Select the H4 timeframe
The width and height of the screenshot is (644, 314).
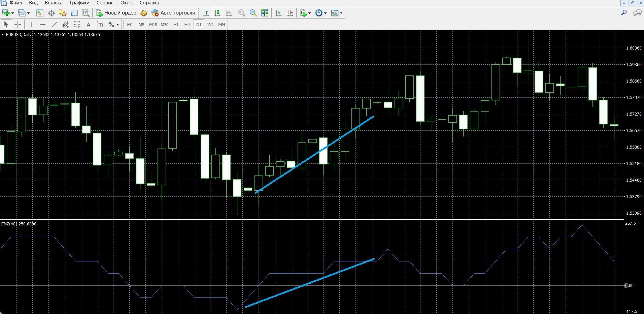[x=187, y=25]
